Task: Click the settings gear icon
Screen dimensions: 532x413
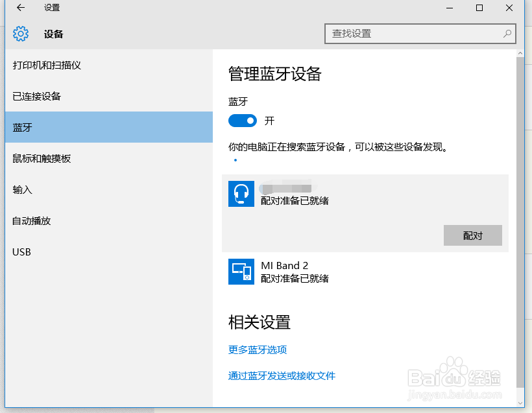Action: (x=21, y=34)
